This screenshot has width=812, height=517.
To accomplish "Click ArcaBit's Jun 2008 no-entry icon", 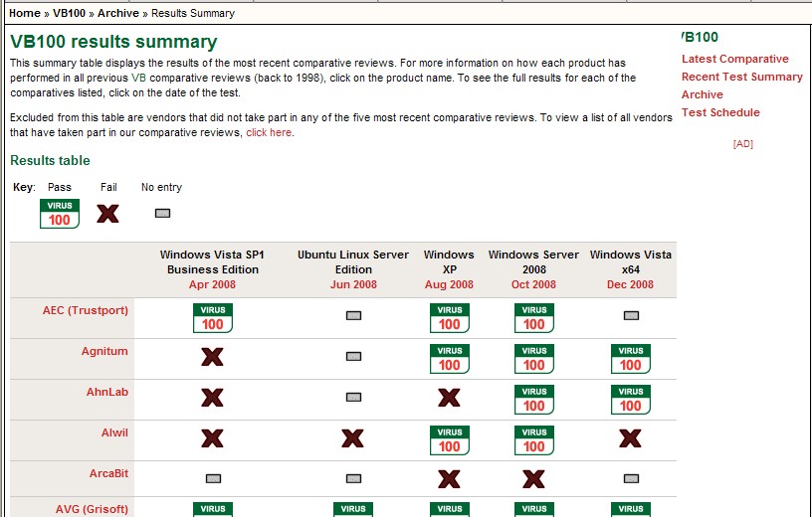I will click(x=353, y=478).
